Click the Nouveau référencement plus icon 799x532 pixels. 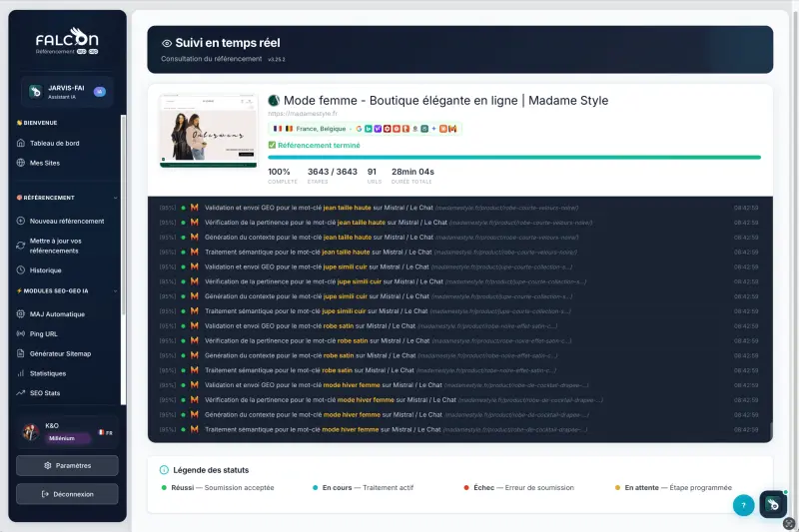pos(21,221)
